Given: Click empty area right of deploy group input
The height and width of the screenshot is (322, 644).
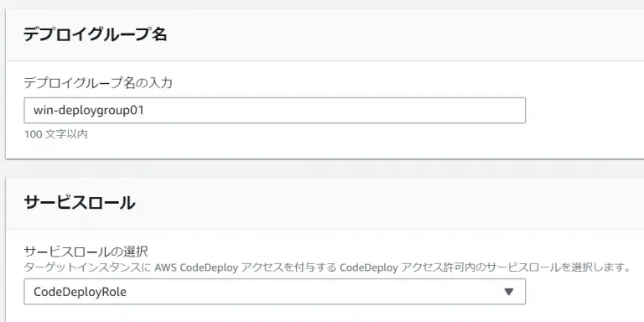Looking at the screenshot, I should point(584,110).
